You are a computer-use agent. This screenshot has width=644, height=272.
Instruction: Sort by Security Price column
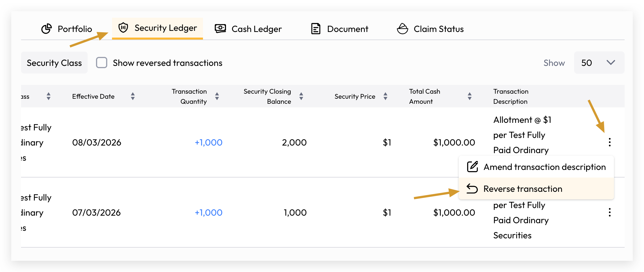385,96
